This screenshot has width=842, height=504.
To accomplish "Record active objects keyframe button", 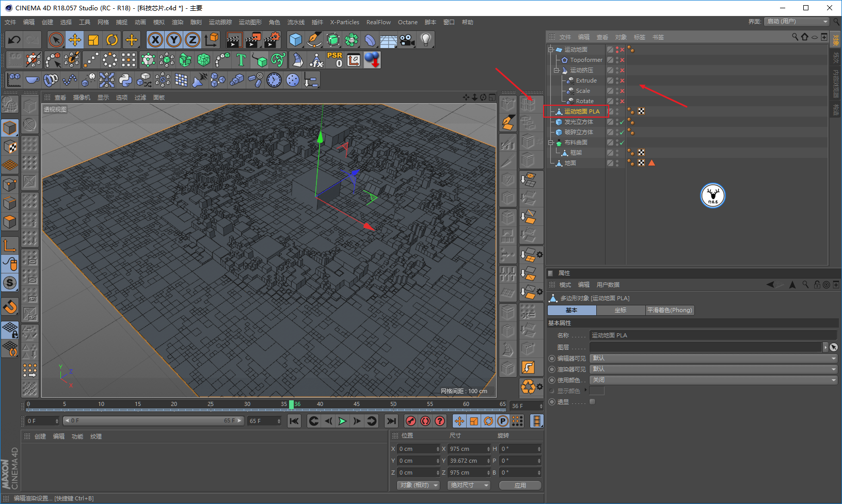I will (411, 421).
